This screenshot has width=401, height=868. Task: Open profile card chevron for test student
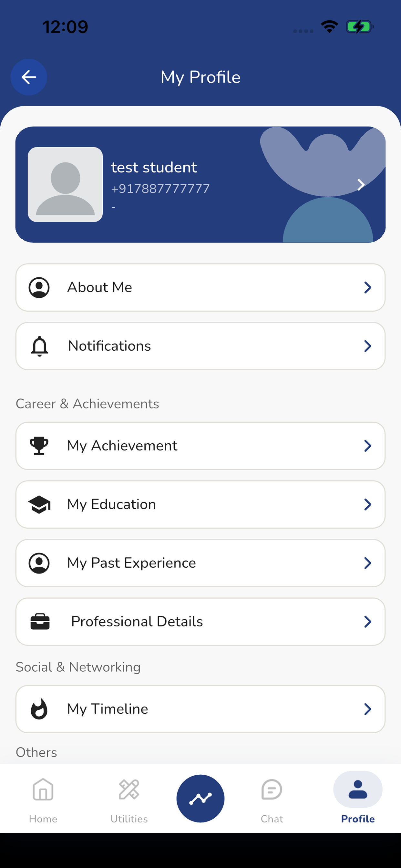(361, 184)
